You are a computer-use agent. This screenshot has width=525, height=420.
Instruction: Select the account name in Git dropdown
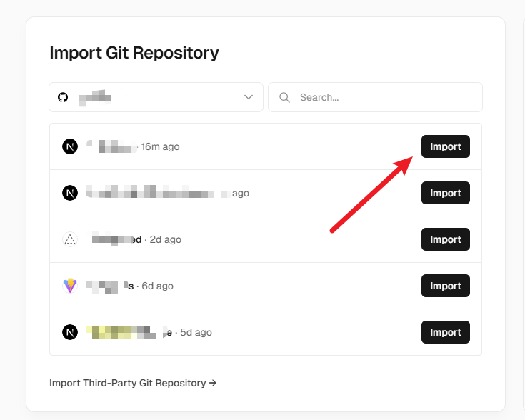click(95, 97)
